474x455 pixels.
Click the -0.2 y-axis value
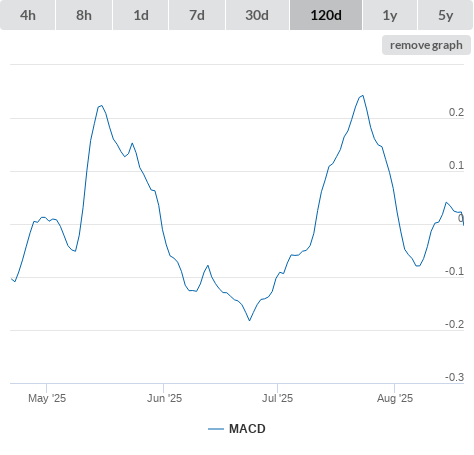(x=454, y=324)
